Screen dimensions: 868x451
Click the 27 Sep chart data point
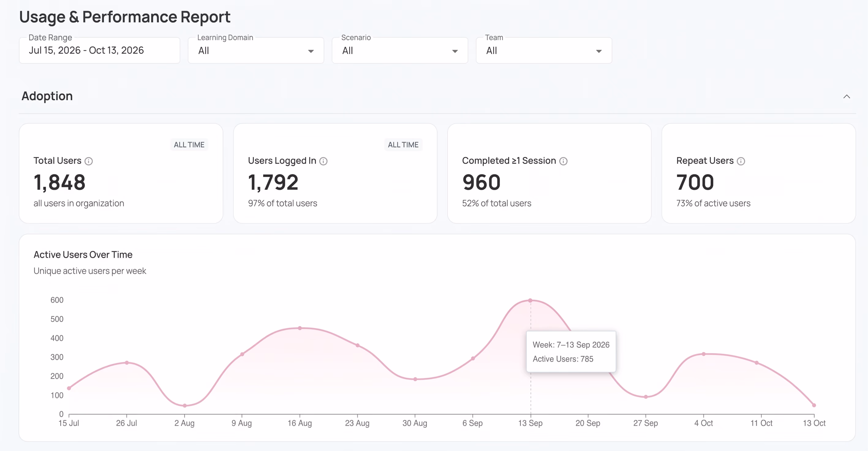(646, 397)
